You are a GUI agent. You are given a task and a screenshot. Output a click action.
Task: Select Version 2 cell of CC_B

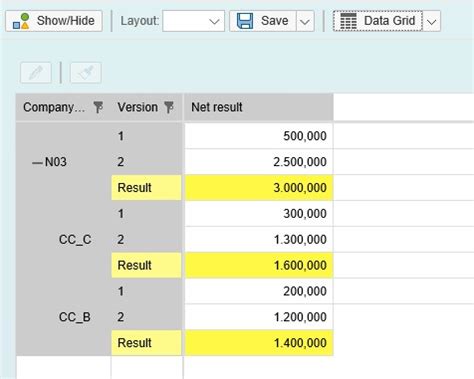pyautogui.click(x=146, y=317)
